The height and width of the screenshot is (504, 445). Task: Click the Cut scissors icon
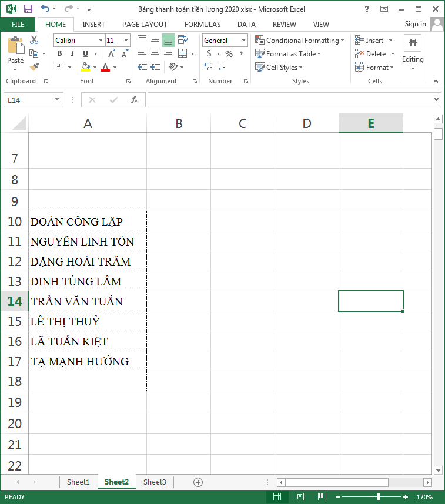(34, 40)
